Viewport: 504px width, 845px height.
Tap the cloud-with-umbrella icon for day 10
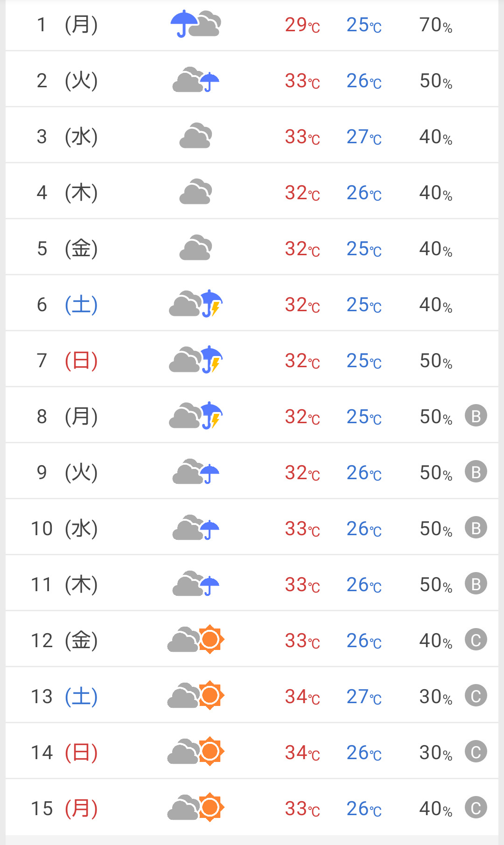(196, 528)
